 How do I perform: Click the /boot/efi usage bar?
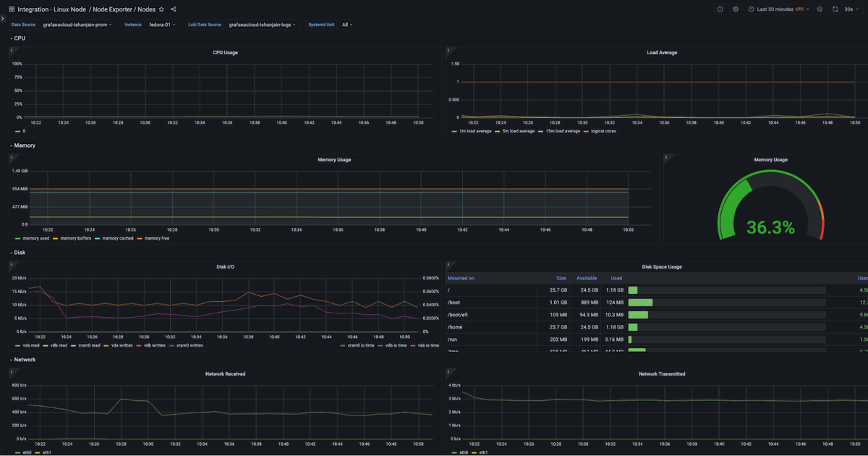click(727, 315)
